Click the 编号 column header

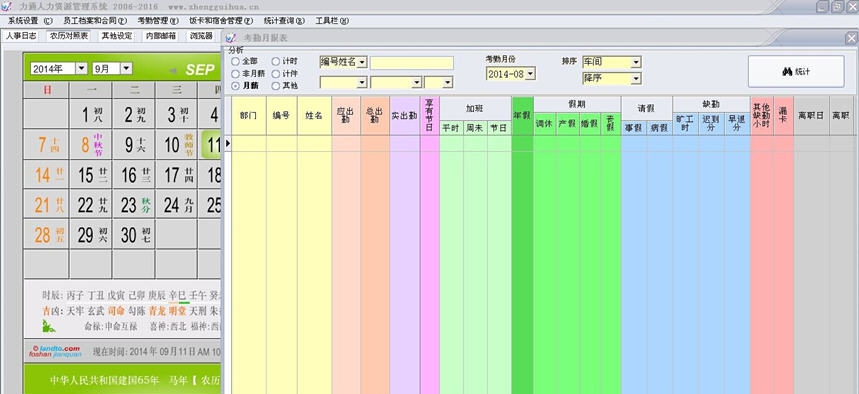point(282,116)
